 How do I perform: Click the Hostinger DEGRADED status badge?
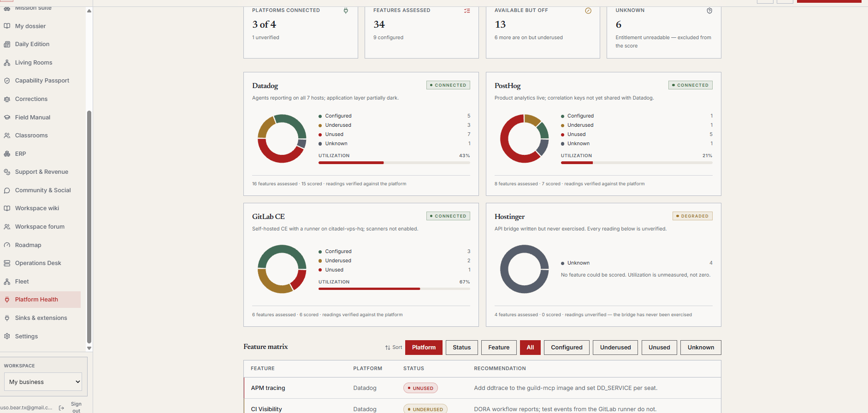click(692, 216)
